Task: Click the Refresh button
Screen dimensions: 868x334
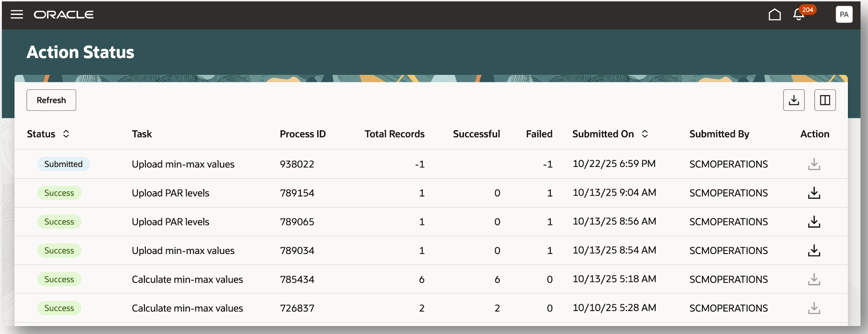Action: (51, 100)
